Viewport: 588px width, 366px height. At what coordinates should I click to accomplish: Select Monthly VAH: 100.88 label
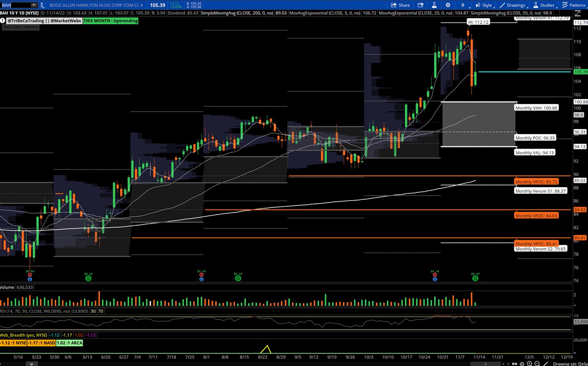[x=536, y=108]
